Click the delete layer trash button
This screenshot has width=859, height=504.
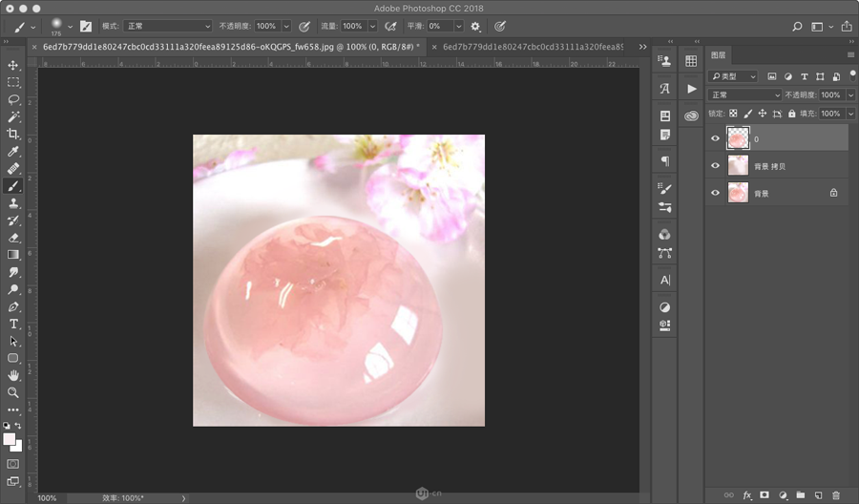click(836, 495)
